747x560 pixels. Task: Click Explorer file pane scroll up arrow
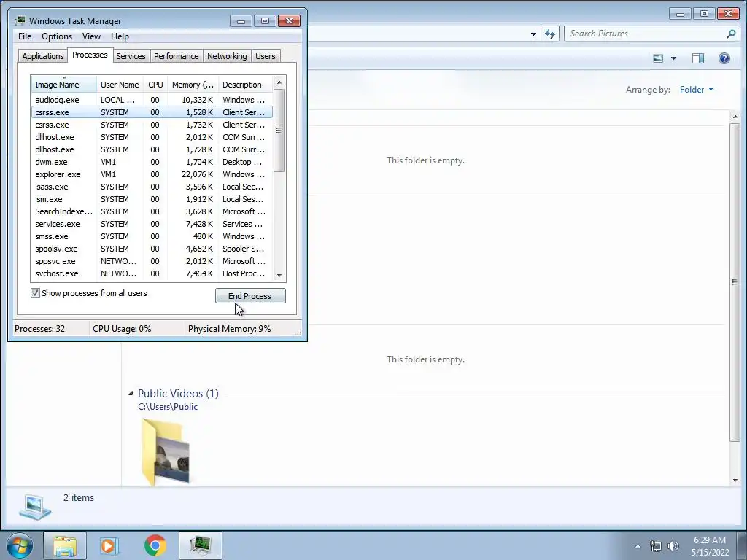(735, 117)
